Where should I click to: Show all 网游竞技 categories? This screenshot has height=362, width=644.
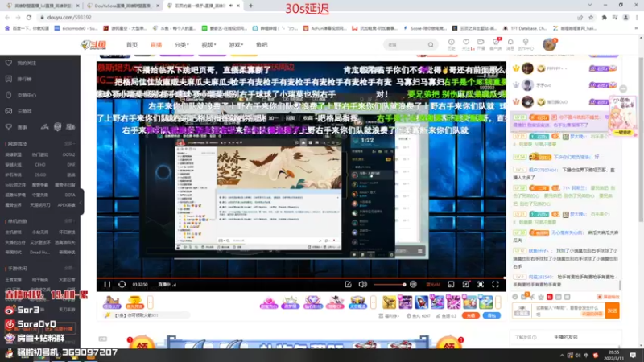pos(69,144)
